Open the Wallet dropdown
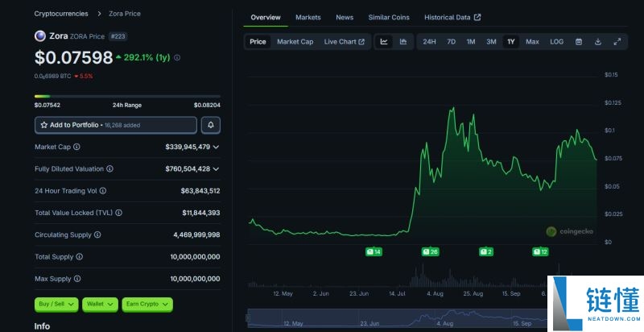The width and height of the screenshot is (644, 332). [100, 304]
